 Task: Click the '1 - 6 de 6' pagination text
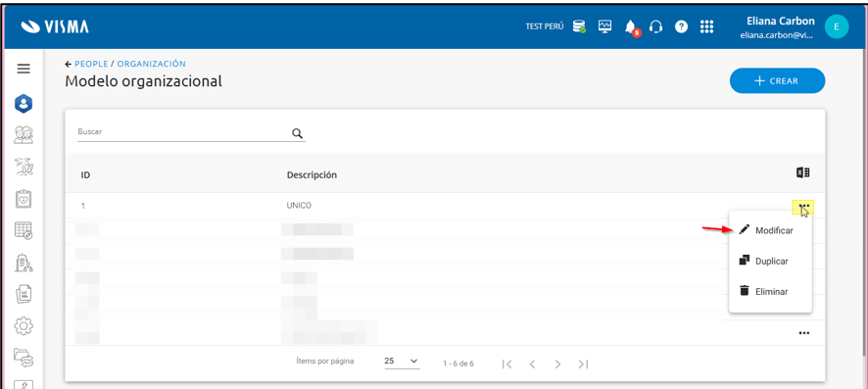coord(458,365)
